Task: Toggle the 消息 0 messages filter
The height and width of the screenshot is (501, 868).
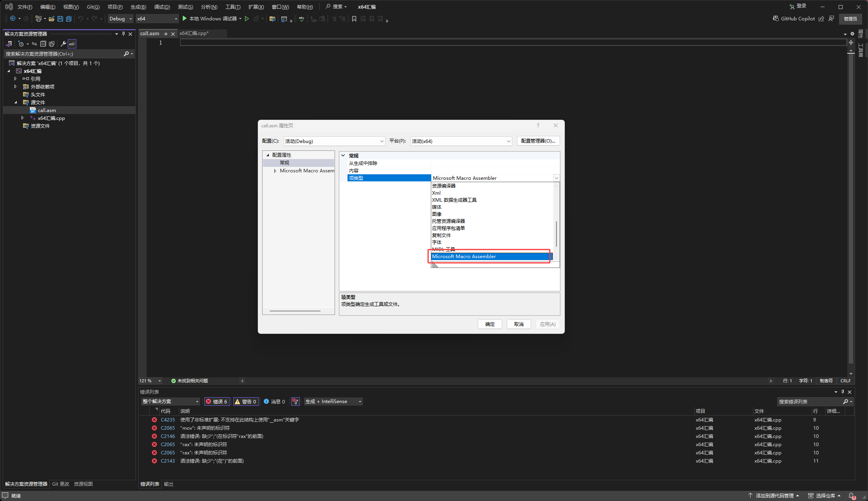Action: (274, 402)
